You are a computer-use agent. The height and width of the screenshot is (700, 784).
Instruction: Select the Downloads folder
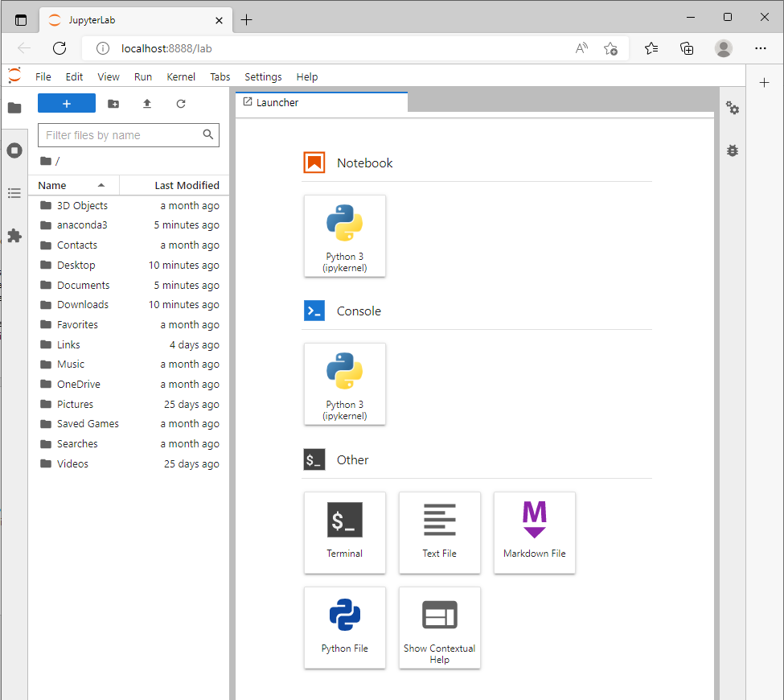(x=129, y=305)
